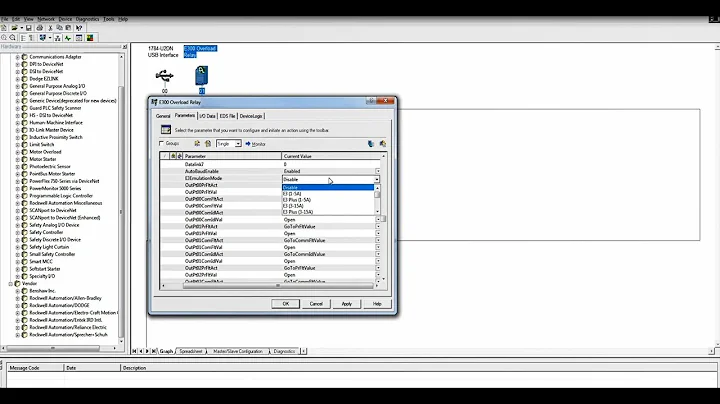Click the network tree structure toolbar icon
This screenshot has height=404, width=720.
[x=57, y=38]
